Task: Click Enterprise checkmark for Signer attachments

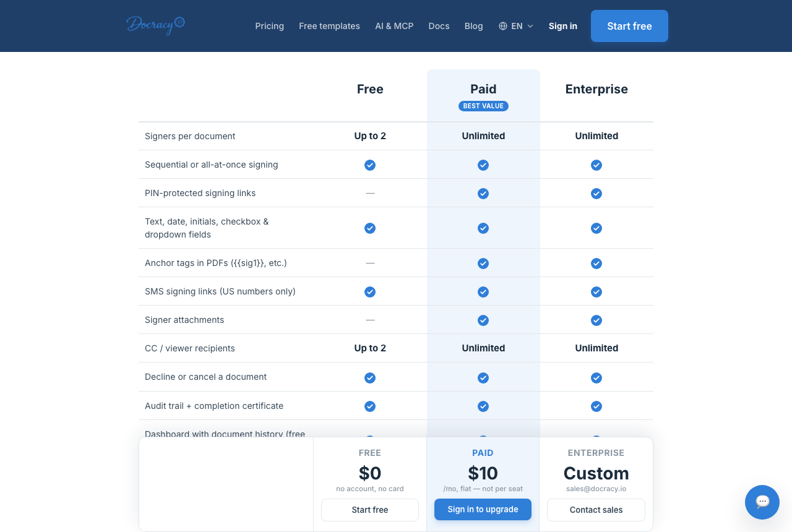Action: (x=596, y=320)
